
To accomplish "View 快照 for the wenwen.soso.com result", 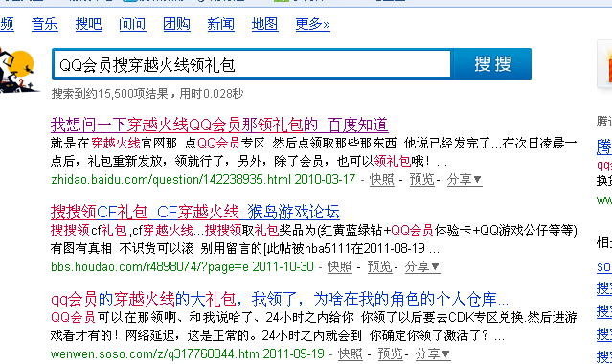I will [x=351, y=353].
